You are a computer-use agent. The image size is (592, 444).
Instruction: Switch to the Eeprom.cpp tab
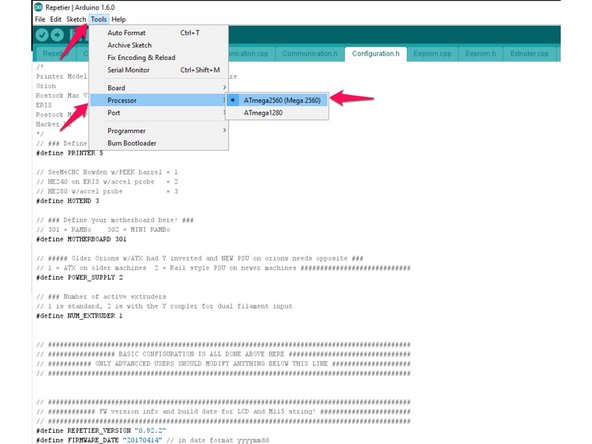point(432,54)
